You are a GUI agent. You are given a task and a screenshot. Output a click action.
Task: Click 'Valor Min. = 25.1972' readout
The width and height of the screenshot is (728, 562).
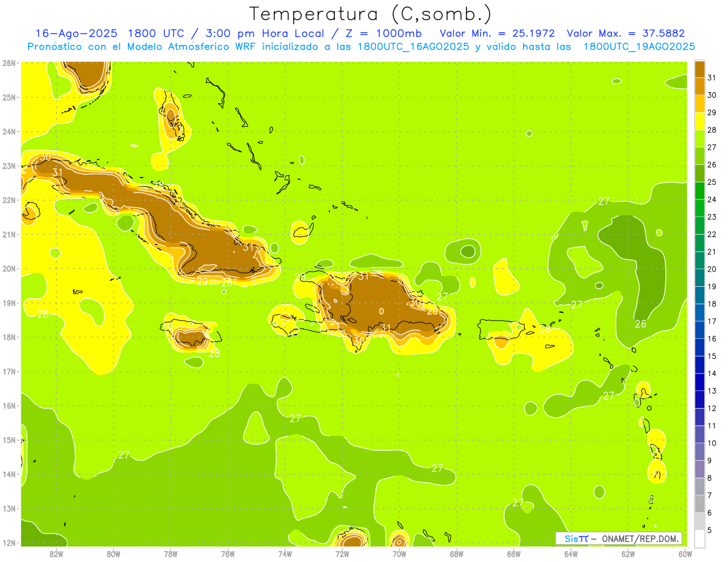(x=497, y=33)
